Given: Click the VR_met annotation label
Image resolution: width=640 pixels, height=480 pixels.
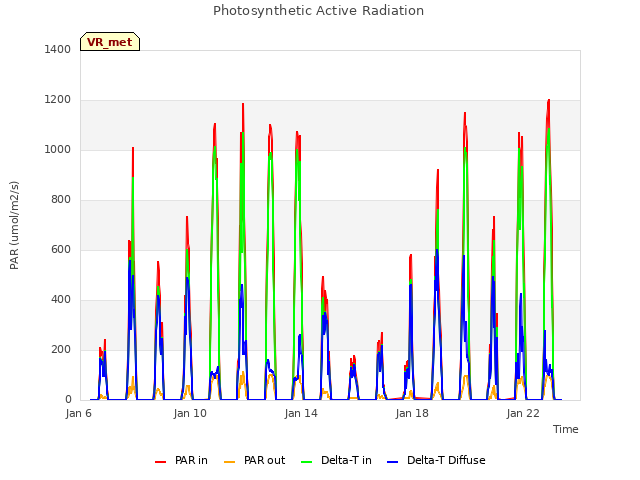Looking at the screenshot, I should point(110,42).
